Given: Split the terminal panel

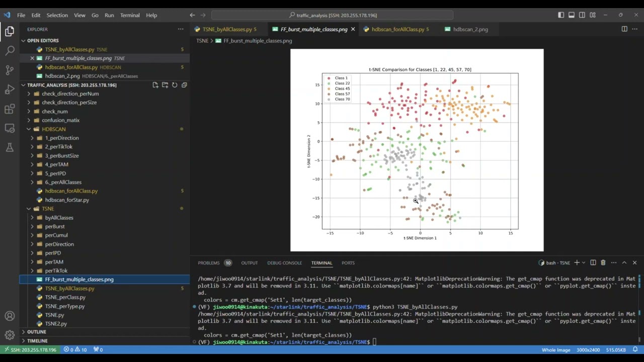Looking at the screenshot, I should 593,262.
